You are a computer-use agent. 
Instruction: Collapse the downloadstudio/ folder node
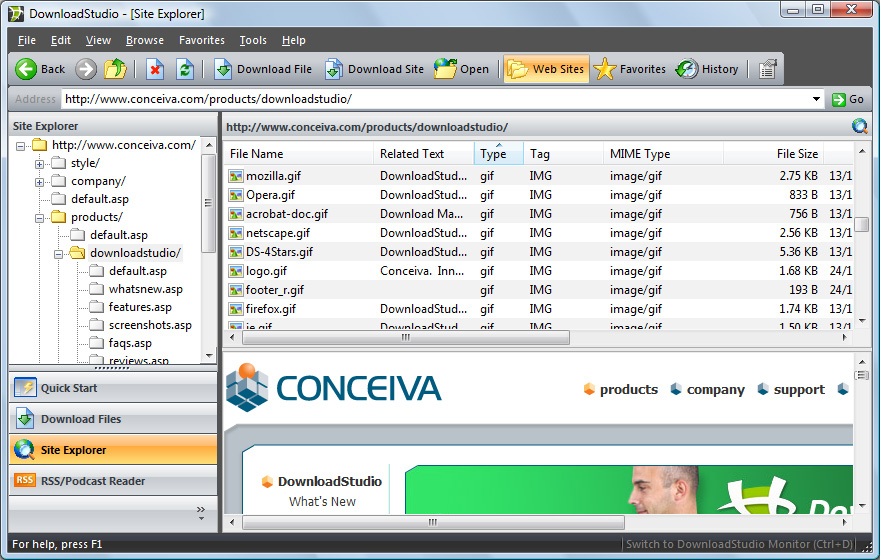[x=58, y=254]
